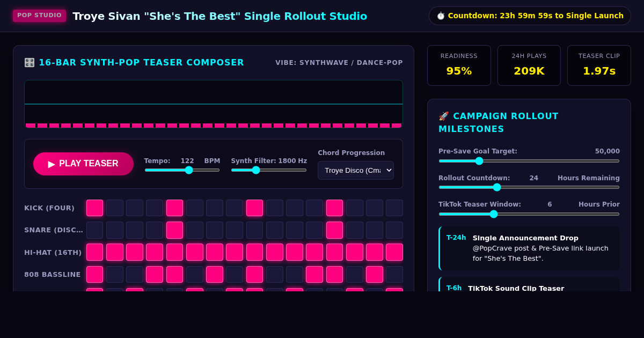Enable step 16 in the 808 Bassline row
Screen dimensions: 644x338
pyautogui.click(x=394, y=274)
